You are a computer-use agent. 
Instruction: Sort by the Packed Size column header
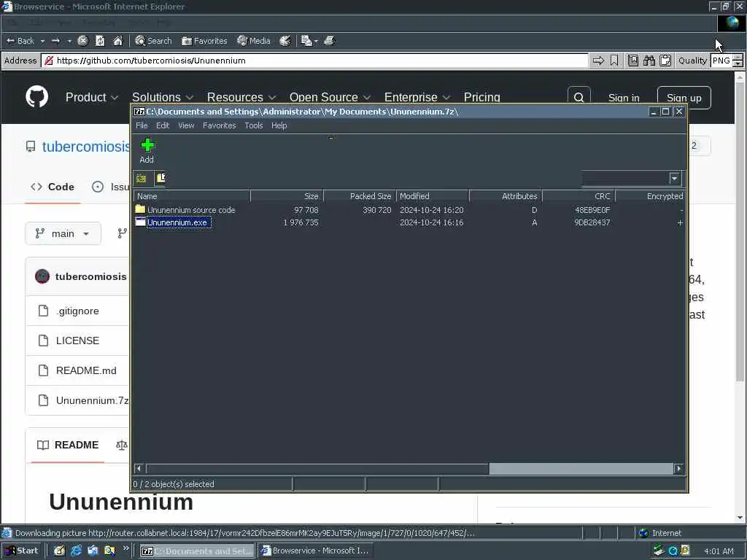point(360,196)
